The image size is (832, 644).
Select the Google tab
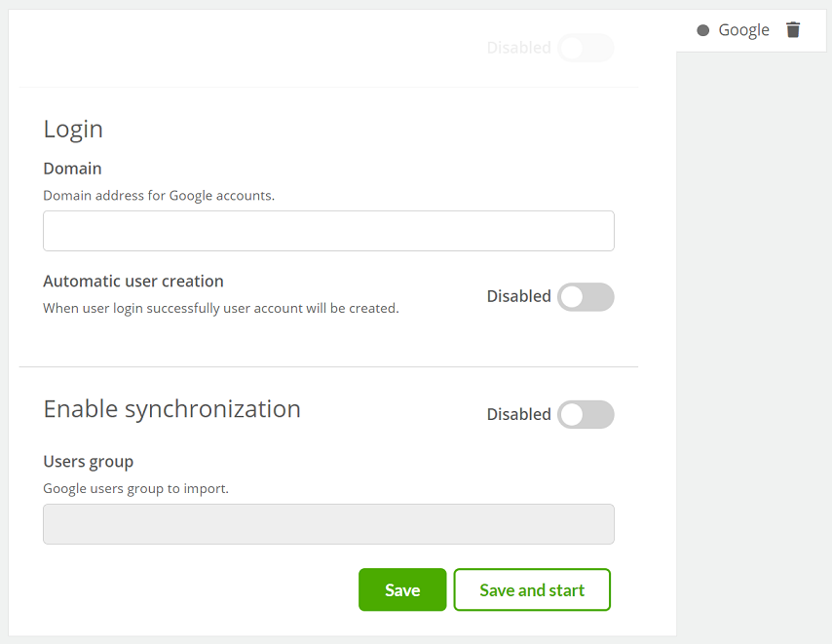click(x=743, y=30)
